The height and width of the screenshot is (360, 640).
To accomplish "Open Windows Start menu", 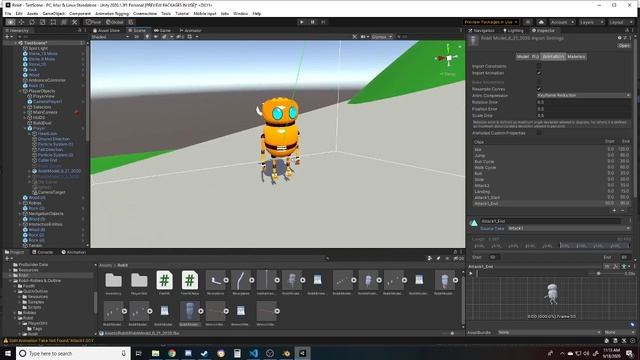I will [7, 353].
